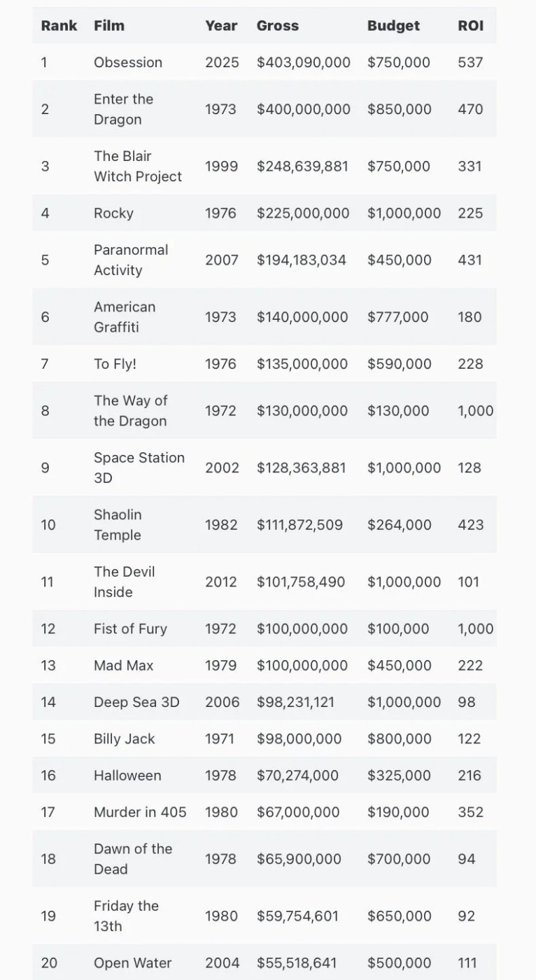Image resolution: width=536 pixels, height=980 pixels.
Task: Select the Space Station 3D film name
Action: click(139, 468)
